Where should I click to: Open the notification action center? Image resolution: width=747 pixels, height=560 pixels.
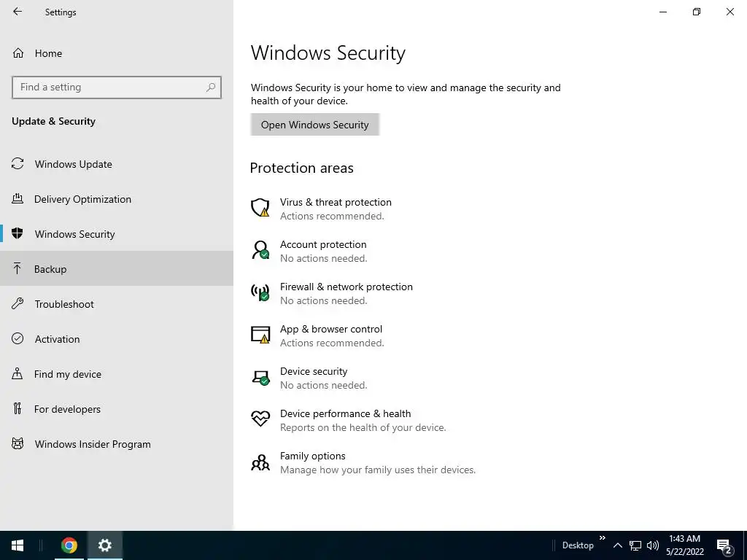[724, 546]
